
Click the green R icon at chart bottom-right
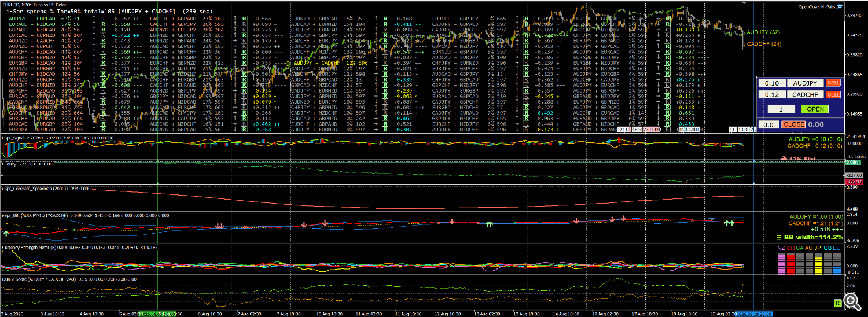837,303
